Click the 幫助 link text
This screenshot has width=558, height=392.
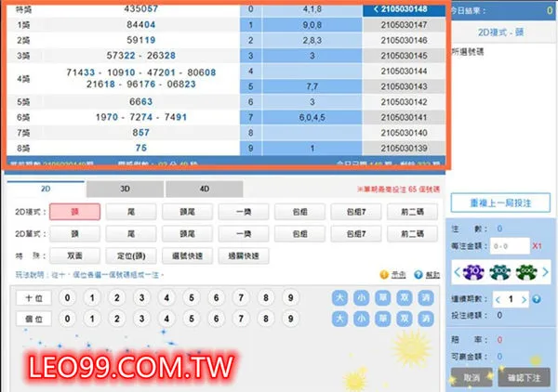pos(432,275)
